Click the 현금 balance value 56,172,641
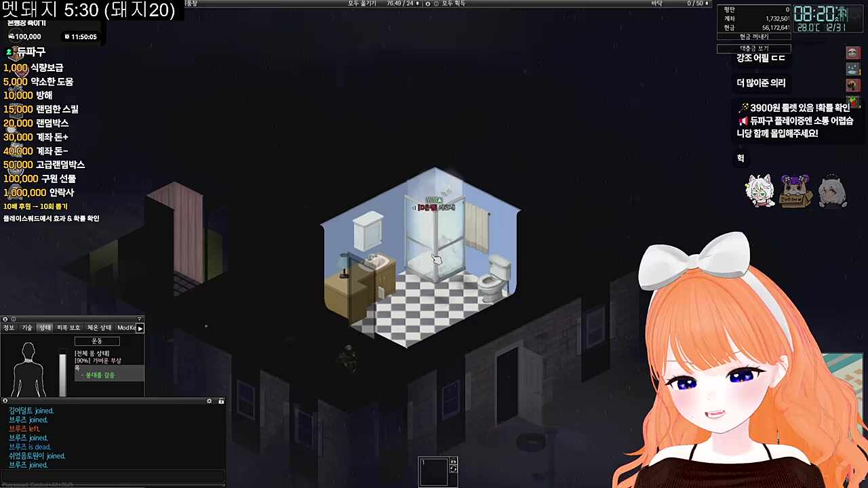Image resolution: width=868 pixels, height=488 pixels. coord(776,28)
